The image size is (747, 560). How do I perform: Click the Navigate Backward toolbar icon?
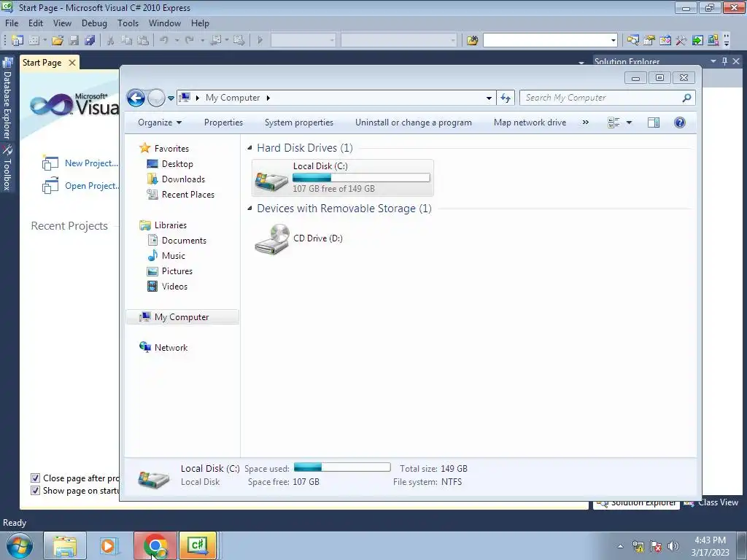point(216,41)
